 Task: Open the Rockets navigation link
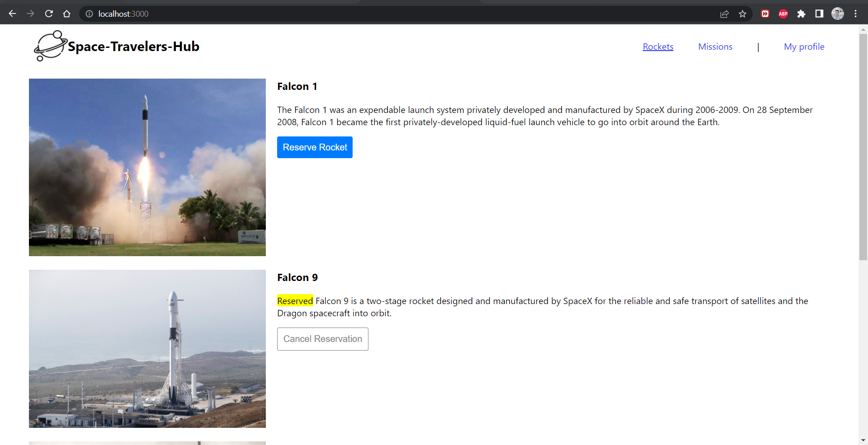click(x=658, y=47)
